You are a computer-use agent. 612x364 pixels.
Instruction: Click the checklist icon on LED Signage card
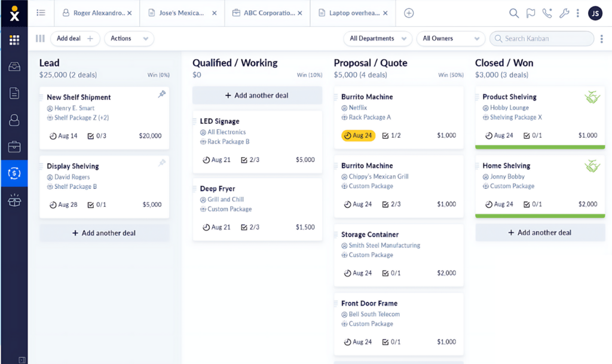point(244,160)
